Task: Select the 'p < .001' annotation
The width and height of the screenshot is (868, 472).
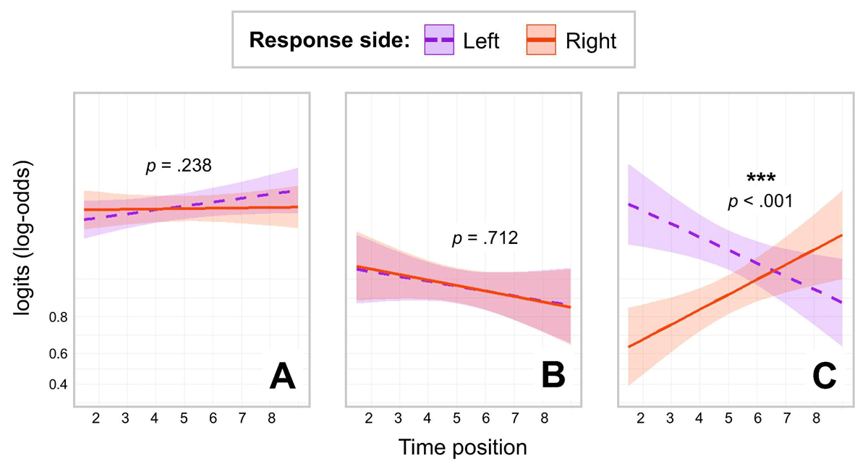Action: (x=760, y=201)
